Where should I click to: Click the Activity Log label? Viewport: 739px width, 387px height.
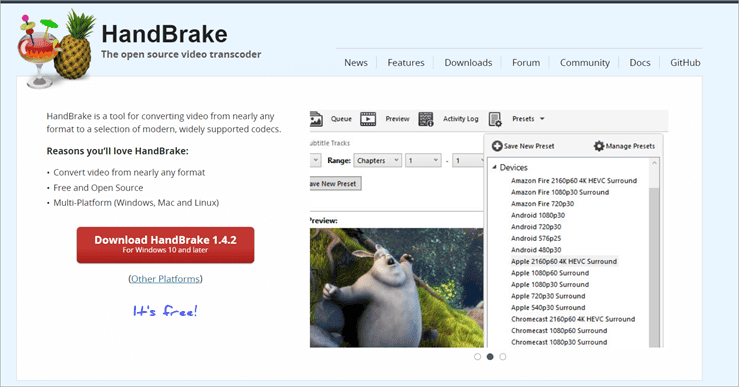(460, 119)
